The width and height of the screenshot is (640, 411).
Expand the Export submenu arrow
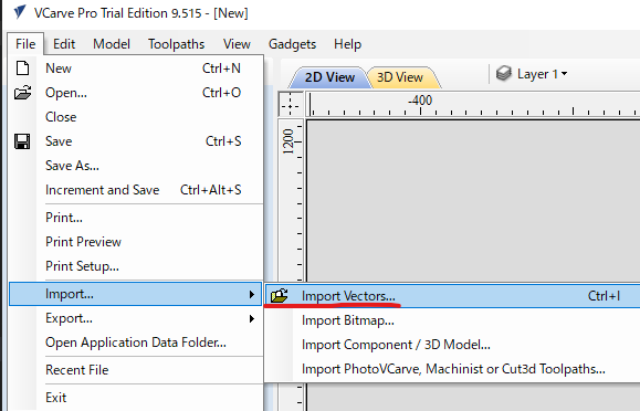click(x=251, y=318)
